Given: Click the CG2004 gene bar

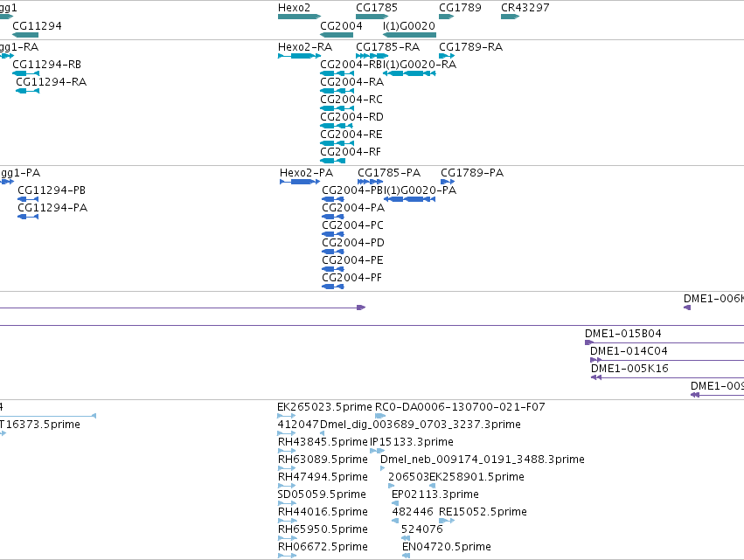Looking at the screenshot, I should 337,35.
